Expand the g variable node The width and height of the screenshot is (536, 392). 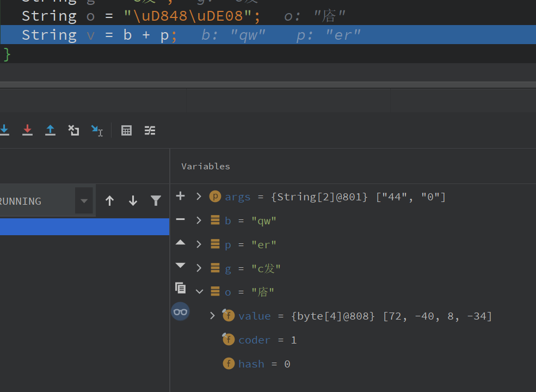[x=199, y=268]
